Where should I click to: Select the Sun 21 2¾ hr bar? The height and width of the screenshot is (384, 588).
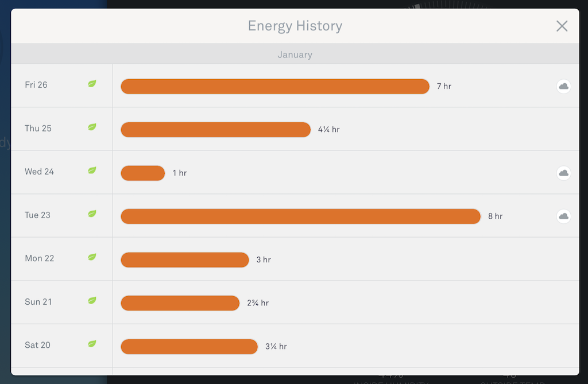(180, 303)
